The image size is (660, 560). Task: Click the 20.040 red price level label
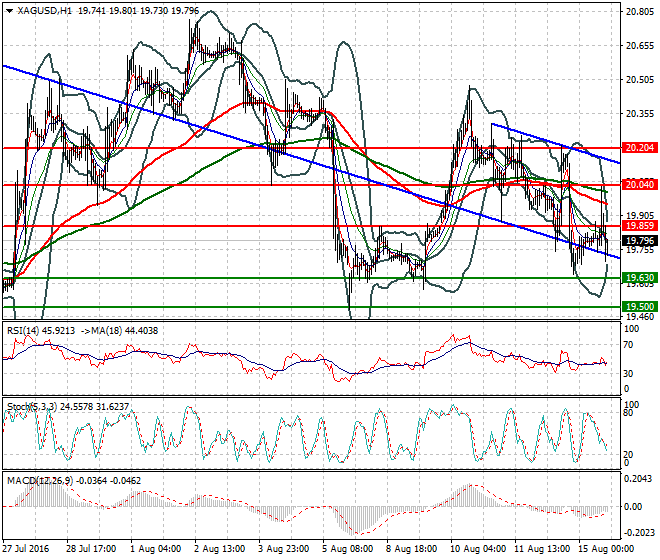click(x=640, y=184)
